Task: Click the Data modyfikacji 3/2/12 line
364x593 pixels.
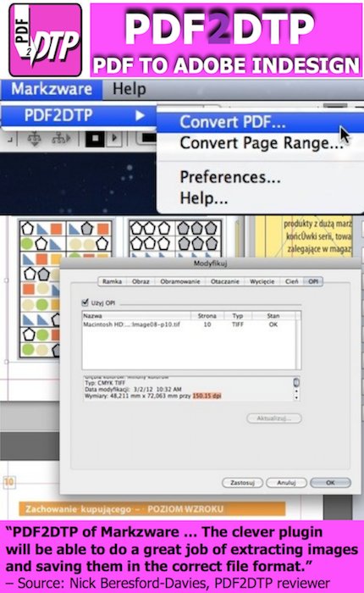Action: [133, 389]
